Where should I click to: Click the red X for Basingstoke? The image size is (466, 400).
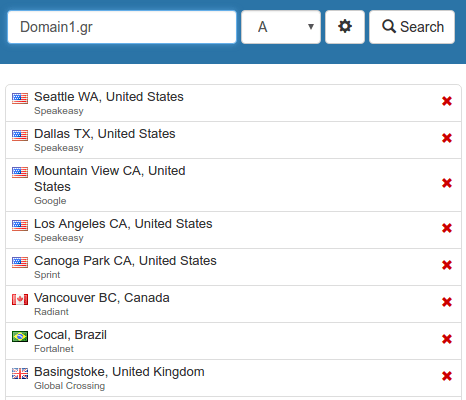click(x=447, y=376)
